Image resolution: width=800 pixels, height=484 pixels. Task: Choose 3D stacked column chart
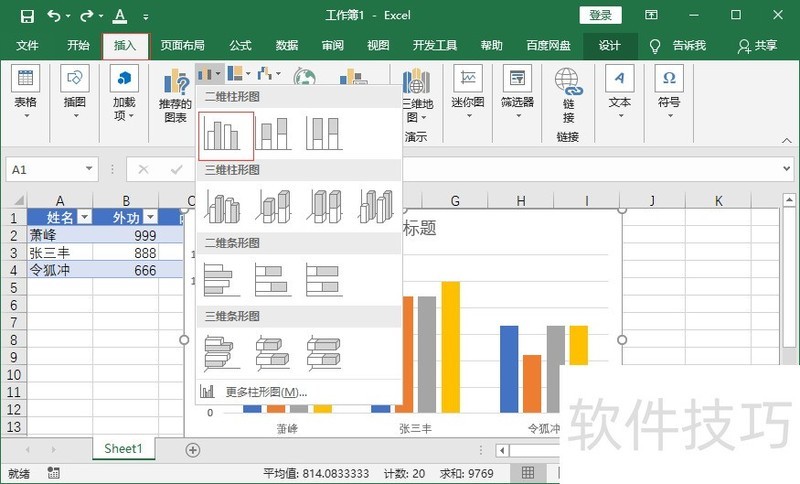(274, 207)
